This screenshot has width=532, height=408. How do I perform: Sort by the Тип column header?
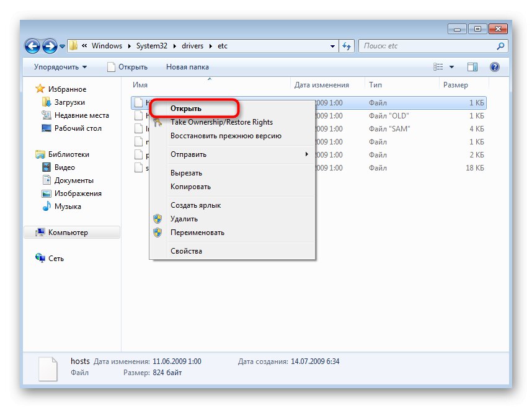coord(375,85)
